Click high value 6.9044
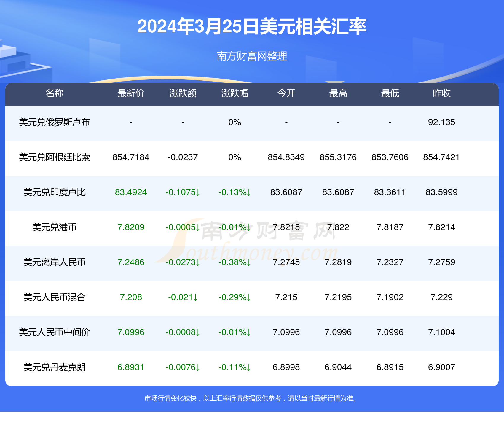 pyautogui.click(x=338, y=367)
